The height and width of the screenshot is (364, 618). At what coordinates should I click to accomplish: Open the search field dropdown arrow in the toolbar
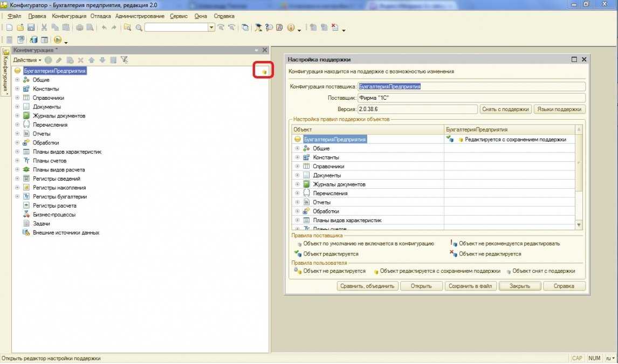[x=211, y=28]
